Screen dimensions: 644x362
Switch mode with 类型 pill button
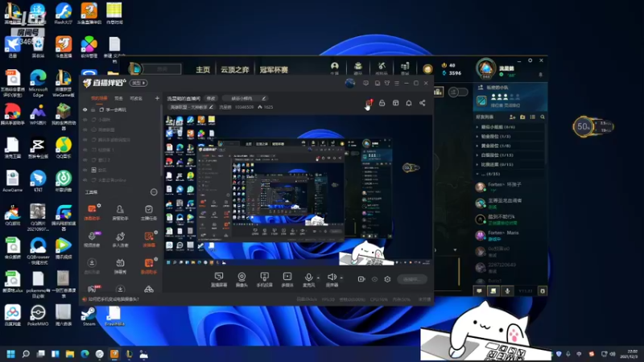pyautogui.click(x=138, y=83)
